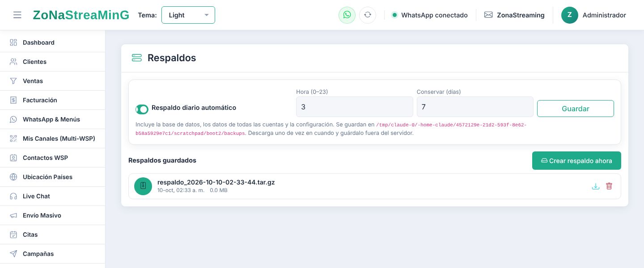Open WhatsApp & Menús in sidebar
The width and height of the screenshot is (644, 268).
pos(52,119)
